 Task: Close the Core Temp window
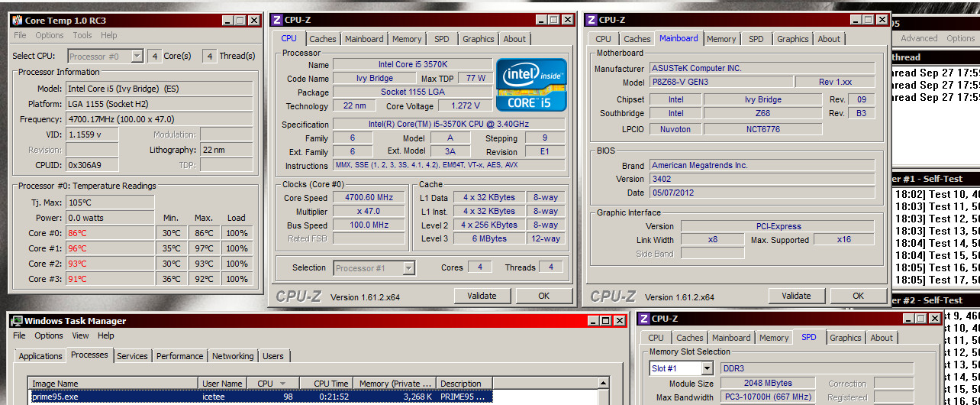(254, 21)
